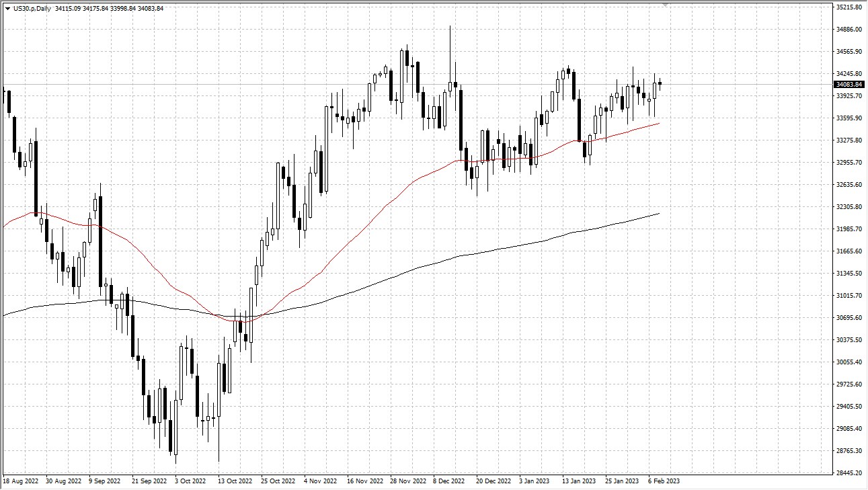The height and width of the screenshot is (490, 868).
Task: Select the current price tag 34083.84
Action: point(849,85)
